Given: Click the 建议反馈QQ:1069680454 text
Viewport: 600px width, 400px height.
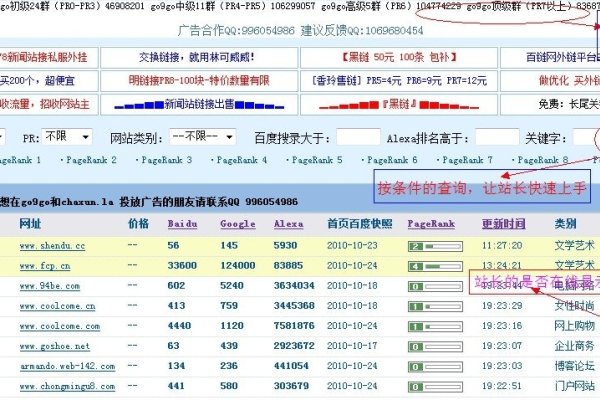Looking at the screenshot, I should point(362,30).
